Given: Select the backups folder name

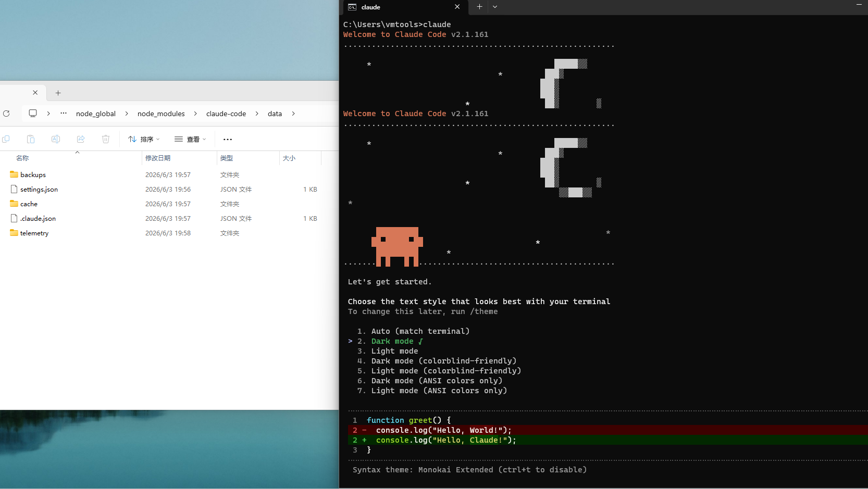Looking at the screenshot, I should [x=33, y=174].
